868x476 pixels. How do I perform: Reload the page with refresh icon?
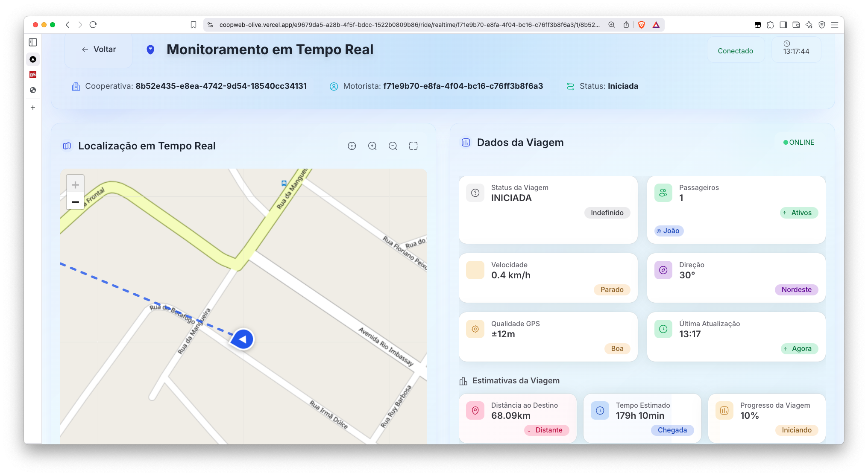coord(93,25)
